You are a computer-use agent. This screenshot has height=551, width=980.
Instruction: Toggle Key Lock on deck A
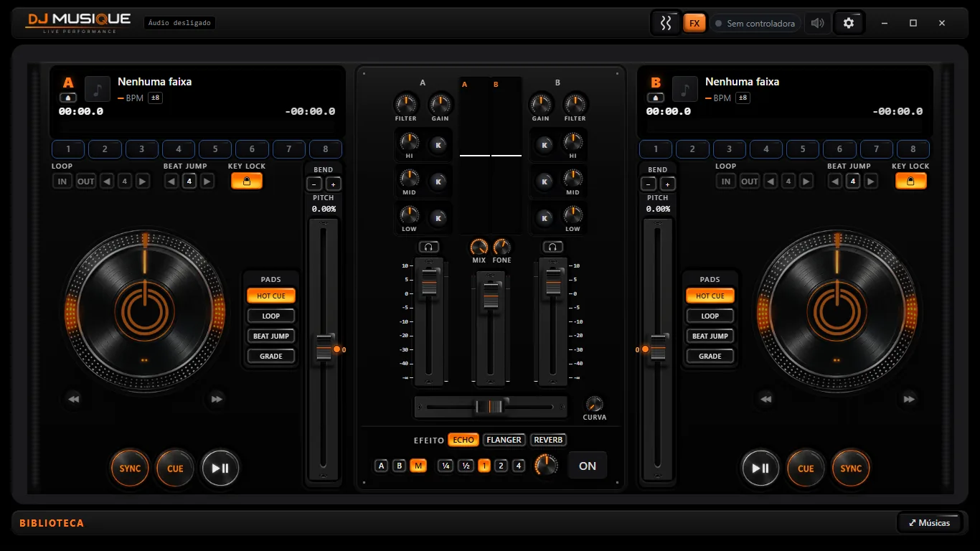coord(247,182)
